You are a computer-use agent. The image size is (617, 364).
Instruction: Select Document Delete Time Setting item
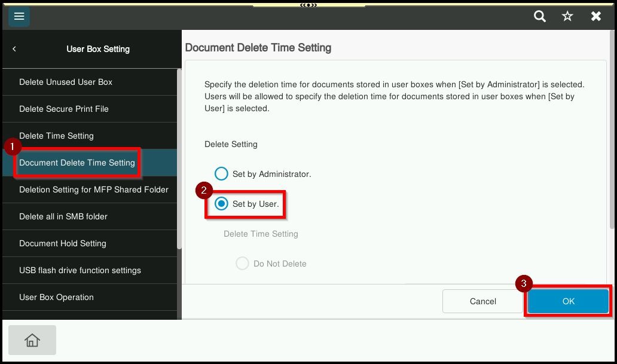pyautogui.click(x=77, y=163)
